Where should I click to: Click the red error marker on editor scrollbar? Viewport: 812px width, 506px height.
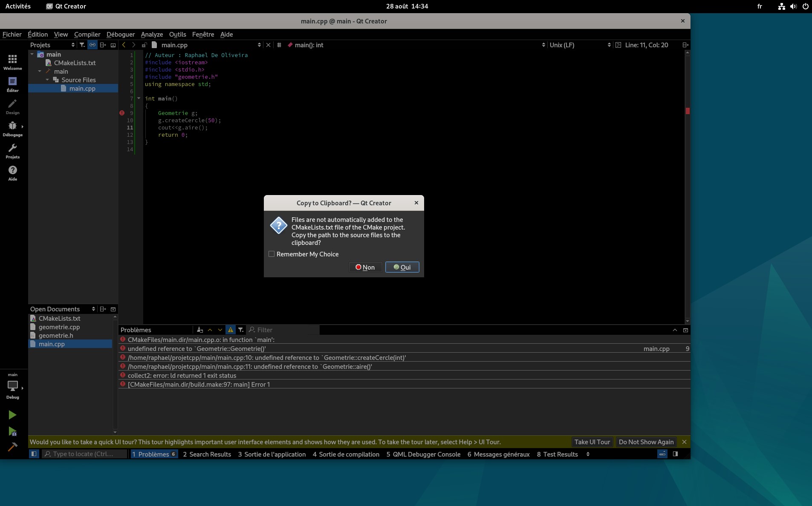[x=687, y=111]
